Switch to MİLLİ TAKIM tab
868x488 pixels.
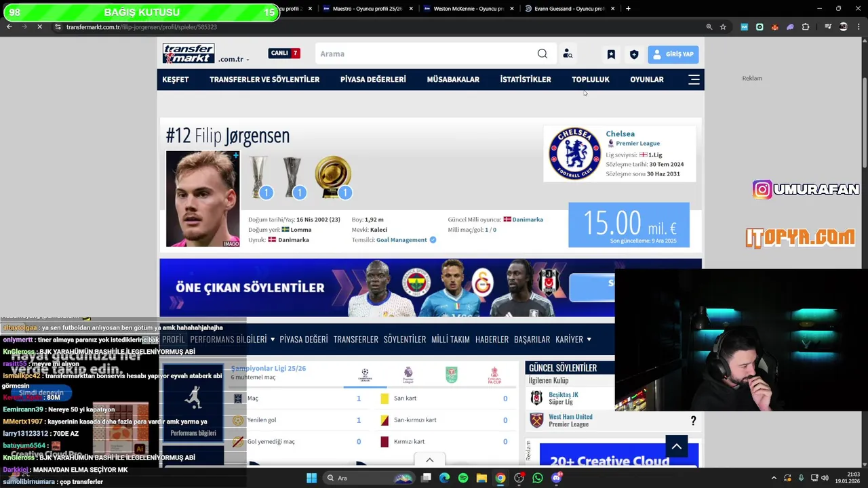coord(450,339)
